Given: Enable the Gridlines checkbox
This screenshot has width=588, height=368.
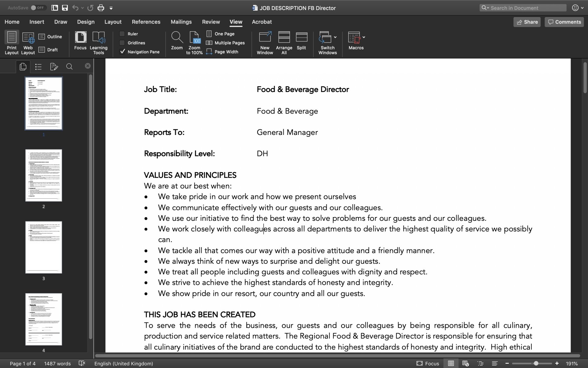Looking at the screenshot, I should [x=122, y=43].
